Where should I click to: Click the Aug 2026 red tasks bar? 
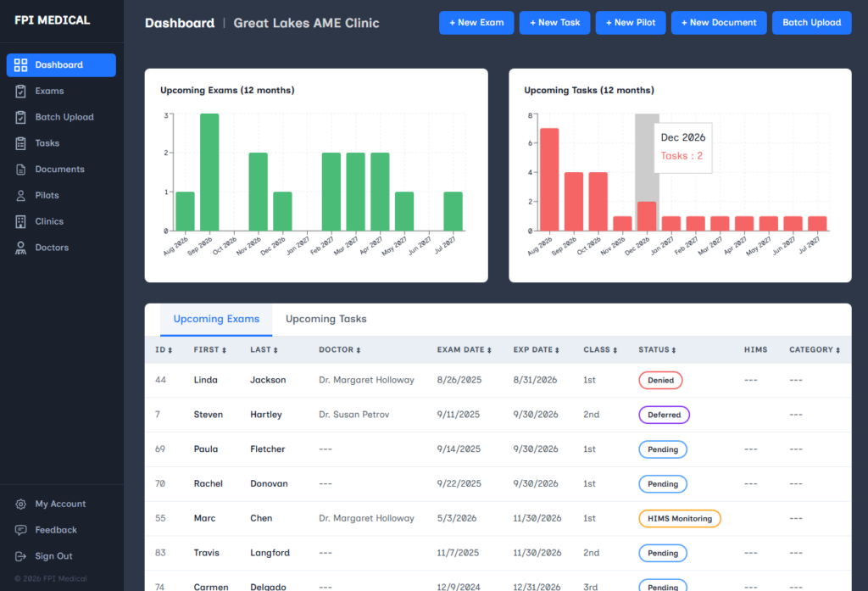pos(549,180)
